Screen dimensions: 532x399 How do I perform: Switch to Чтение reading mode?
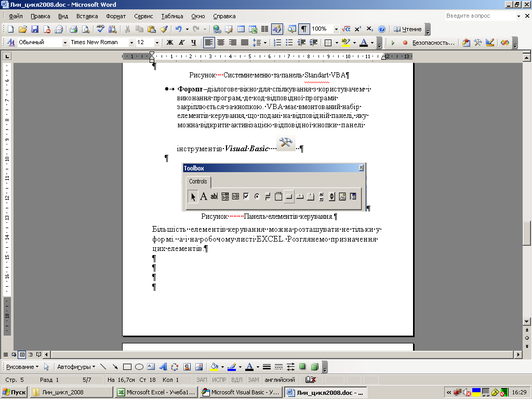tap(407, 29)
